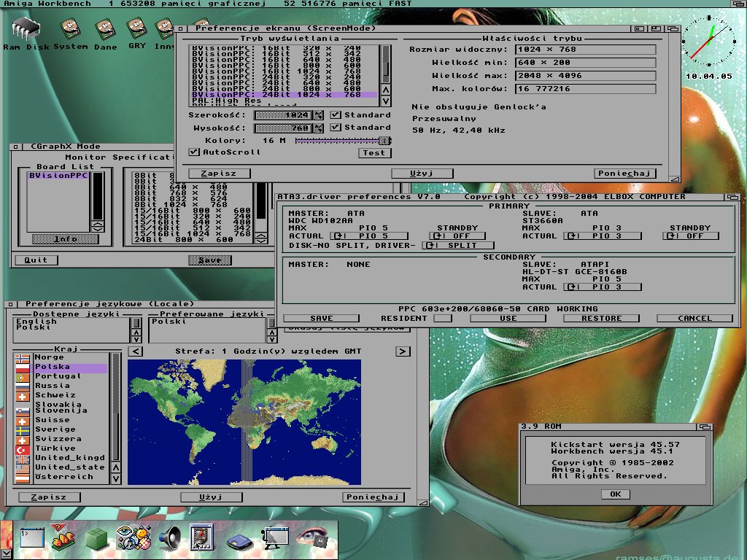Viewport: 747px width, 560px height.
Task: Cycle the primary master STANDBY OFF gadget
Action: click(x=457, y=236)
